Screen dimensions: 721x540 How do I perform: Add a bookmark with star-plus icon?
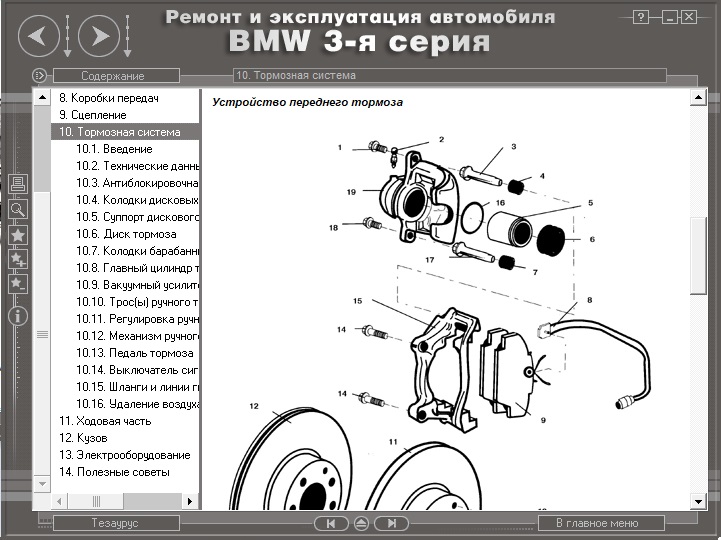click(x=18, y=260)
